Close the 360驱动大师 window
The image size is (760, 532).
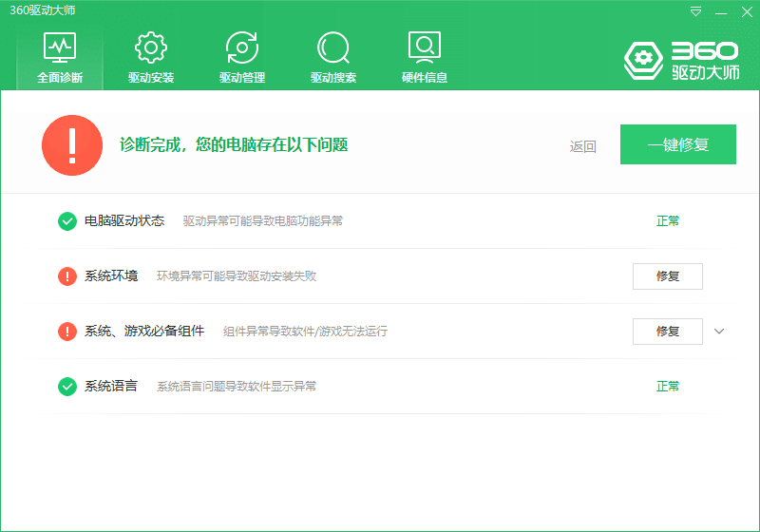click(x=747, y=12)
